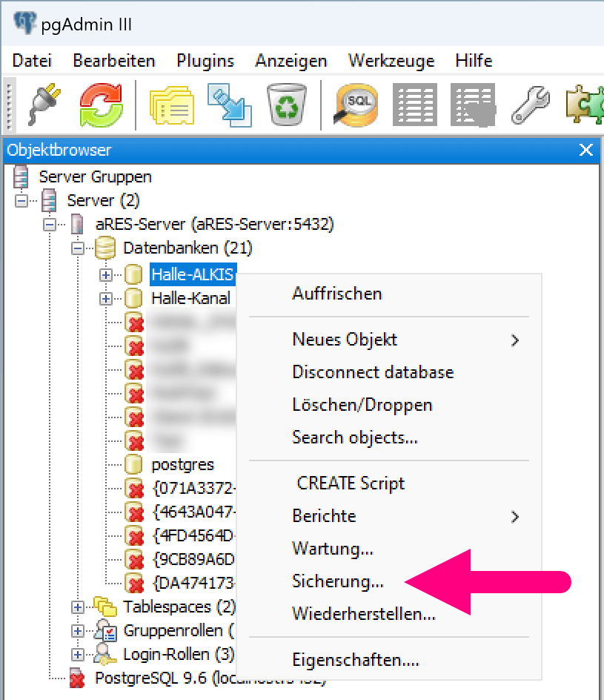The height and width of the screenshot is (700, 604).
Task: Click Auffrischen in the context menu
Action: coord(336,294)
